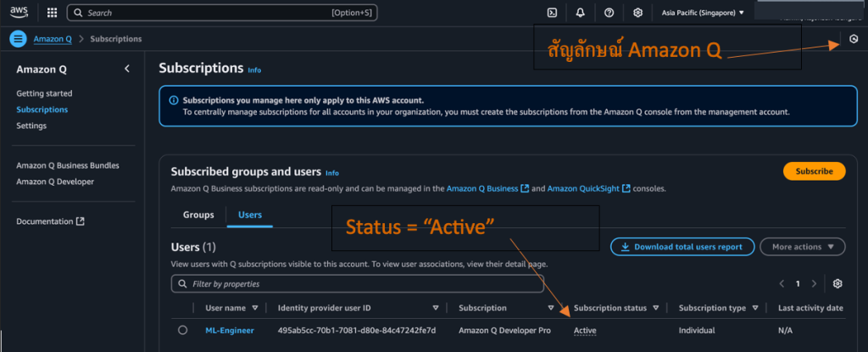The width and height of the screenshot is (868, 352).
Task: Click the Last activity date column header
Action: (x=810, y=308)
